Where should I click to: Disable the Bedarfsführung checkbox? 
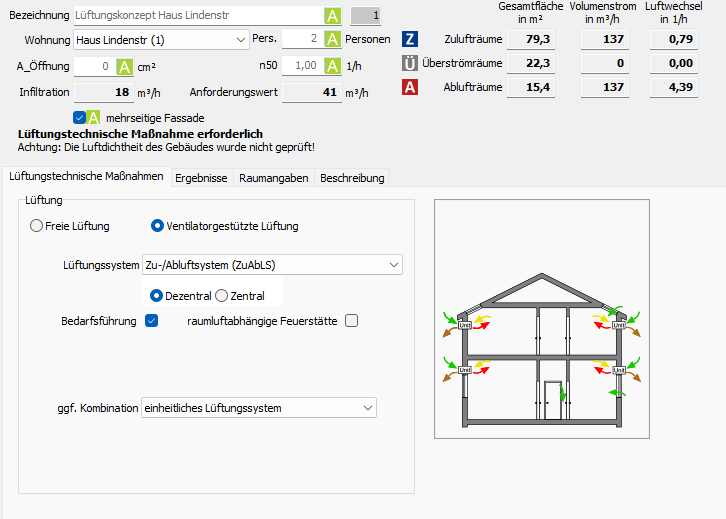[x=152, y=321]
